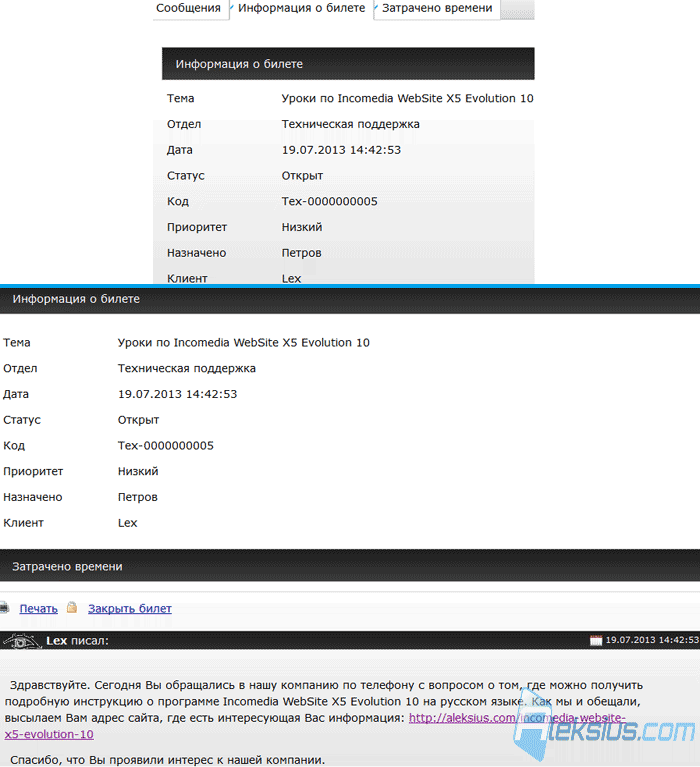Click the Lex писал: author heading
Screen dimensions: 700x767
[77, 641]
